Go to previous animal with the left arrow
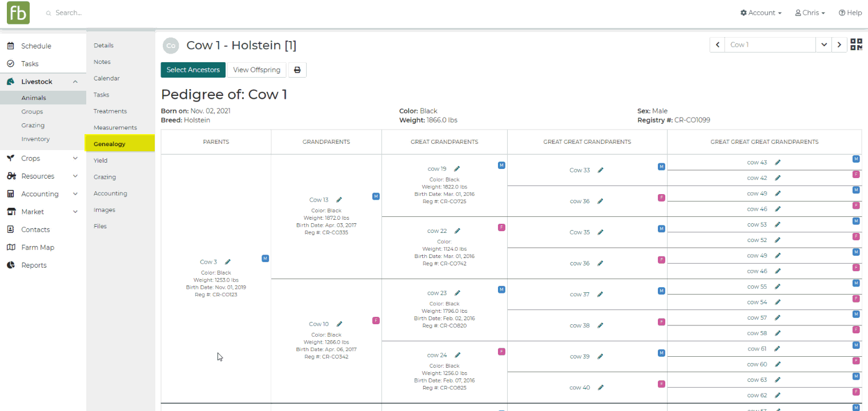 click(717, 45)
